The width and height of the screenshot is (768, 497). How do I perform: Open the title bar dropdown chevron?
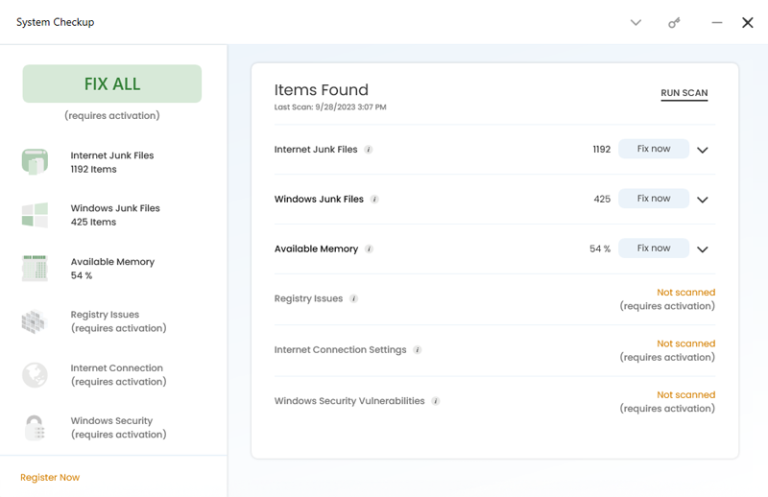[635, 23]
